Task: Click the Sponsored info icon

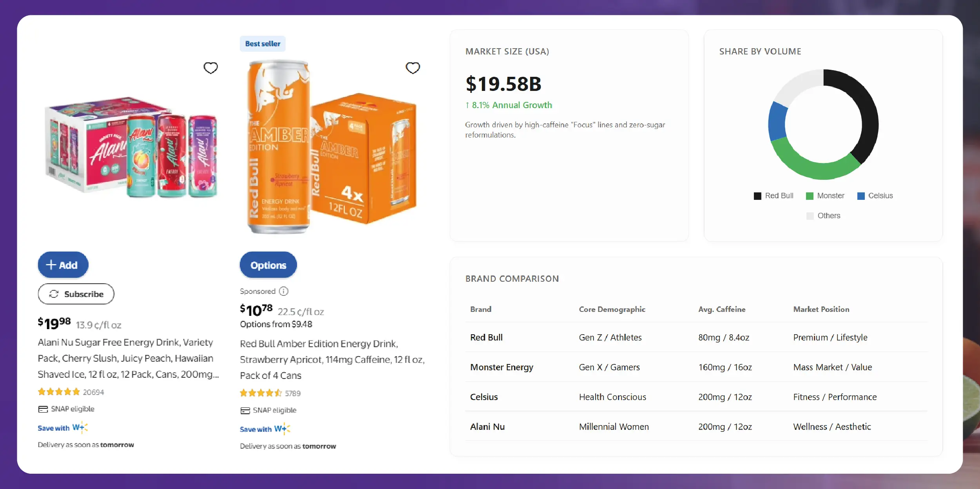Action: click(284, 291)
